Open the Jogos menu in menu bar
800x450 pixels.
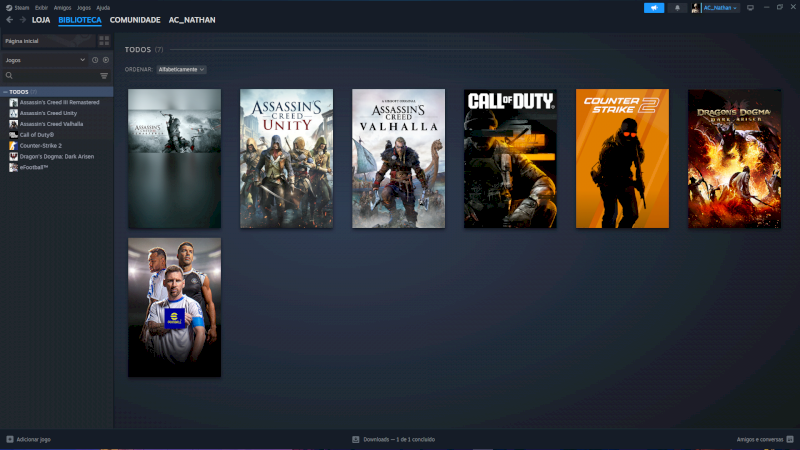pos(84,8)
